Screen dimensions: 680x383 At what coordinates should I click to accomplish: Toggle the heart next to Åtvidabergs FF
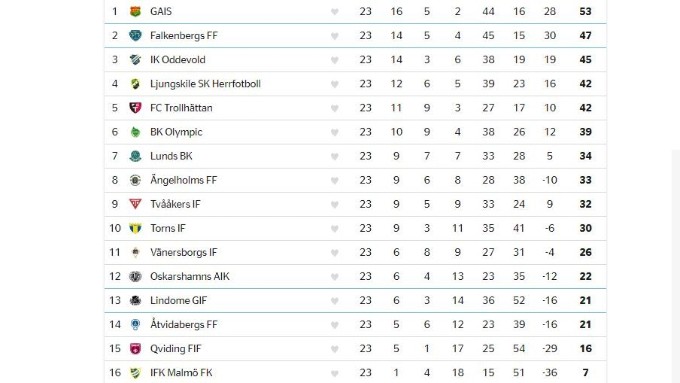click(x=334, y=325)
